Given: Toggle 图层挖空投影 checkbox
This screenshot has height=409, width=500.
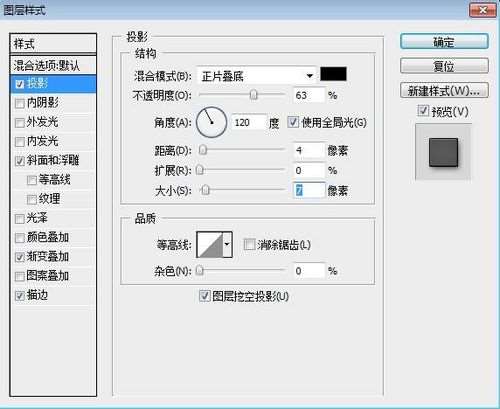Looking at the screenshot, I should pyautogui.click(x=204, y=296).
